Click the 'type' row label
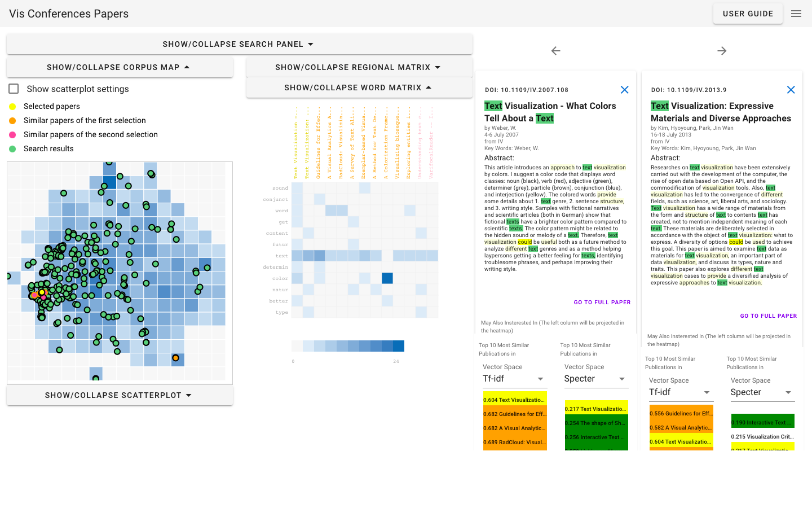 282,312
